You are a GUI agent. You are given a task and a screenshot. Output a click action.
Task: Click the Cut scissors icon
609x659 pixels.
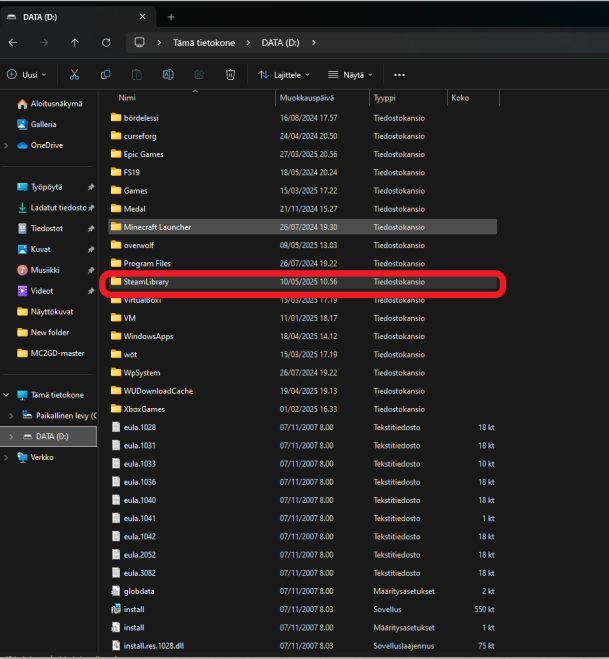74,75
